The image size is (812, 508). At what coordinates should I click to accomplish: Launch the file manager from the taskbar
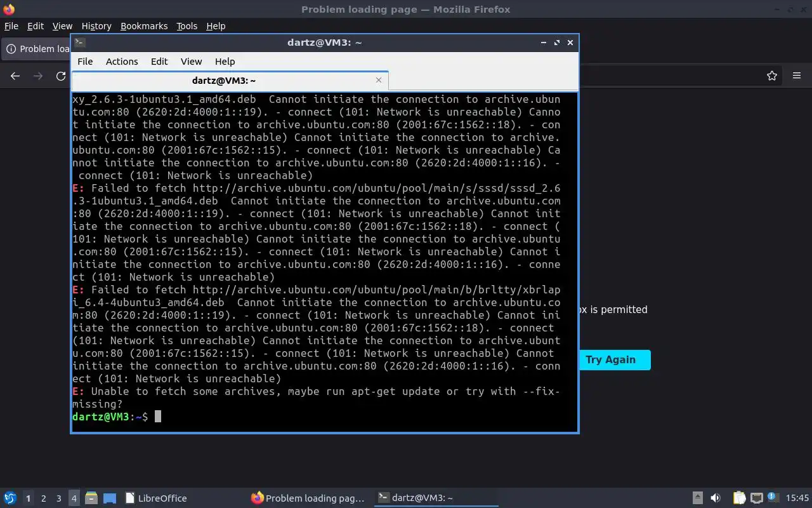91,498
